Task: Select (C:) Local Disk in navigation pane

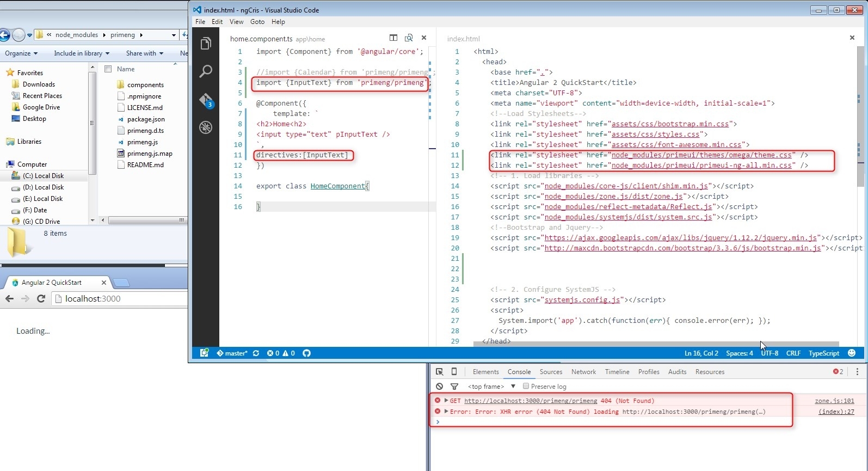Action: point(44,175)
